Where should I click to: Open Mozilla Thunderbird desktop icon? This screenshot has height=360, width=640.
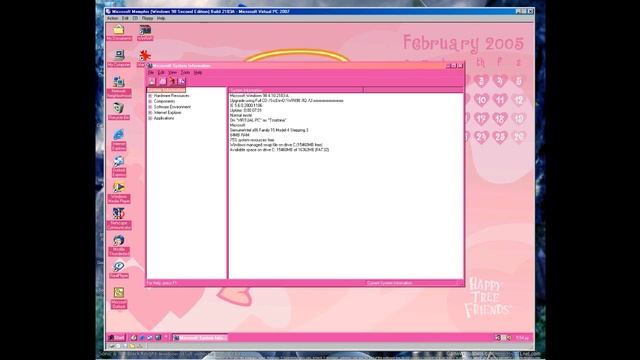point(119,245)
